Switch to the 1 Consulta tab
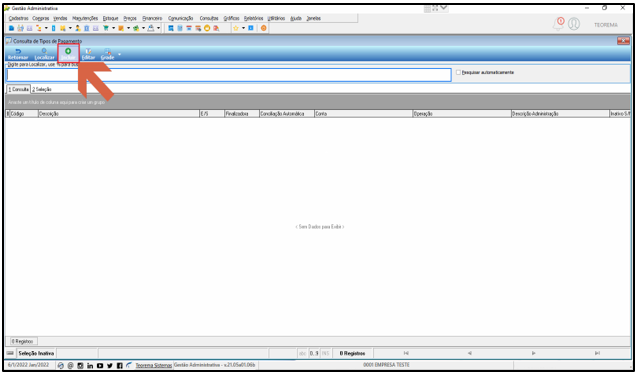This screenshot has width=639, height=375. [19, 89]
